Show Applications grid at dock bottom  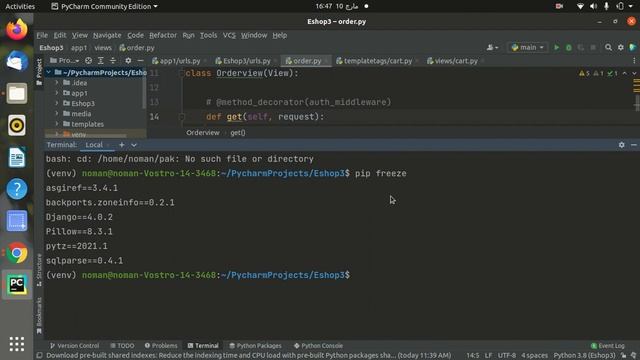click(x=17, y=344)
